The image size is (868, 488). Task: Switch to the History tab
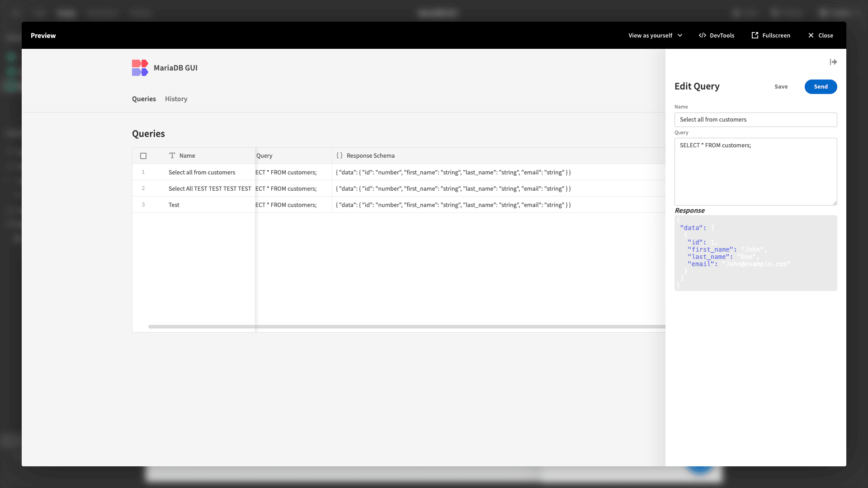click(176, 99)
